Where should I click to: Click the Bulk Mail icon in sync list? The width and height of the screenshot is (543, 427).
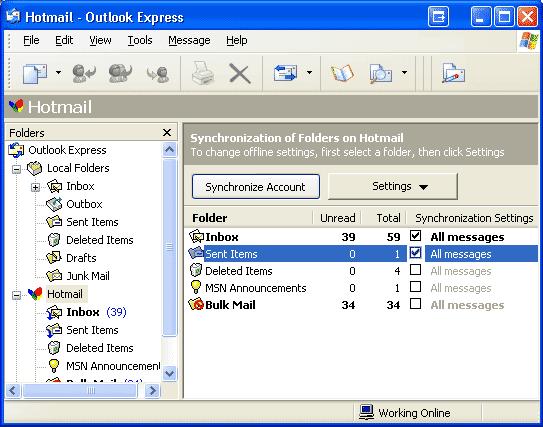196,304
